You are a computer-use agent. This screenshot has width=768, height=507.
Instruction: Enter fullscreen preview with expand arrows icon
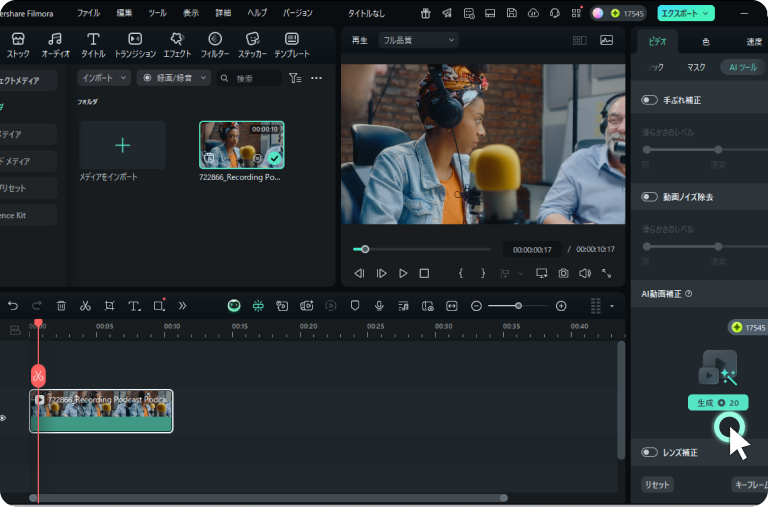click(x=606, y=273)
